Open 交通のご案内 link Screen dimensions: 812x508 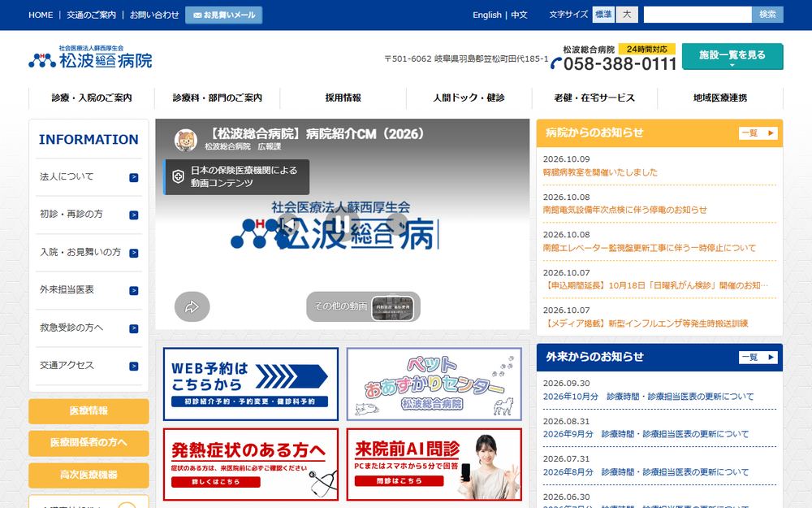click(91, 15)
